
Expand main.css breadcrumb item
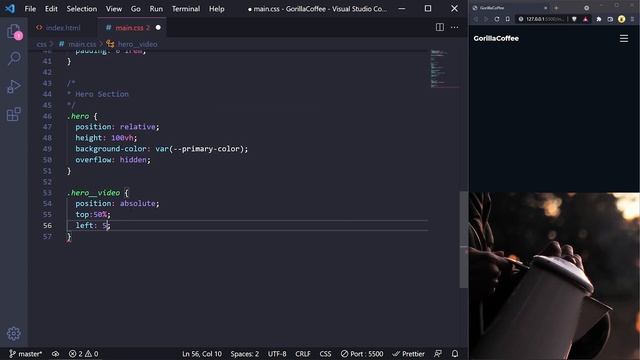point(82,44)
